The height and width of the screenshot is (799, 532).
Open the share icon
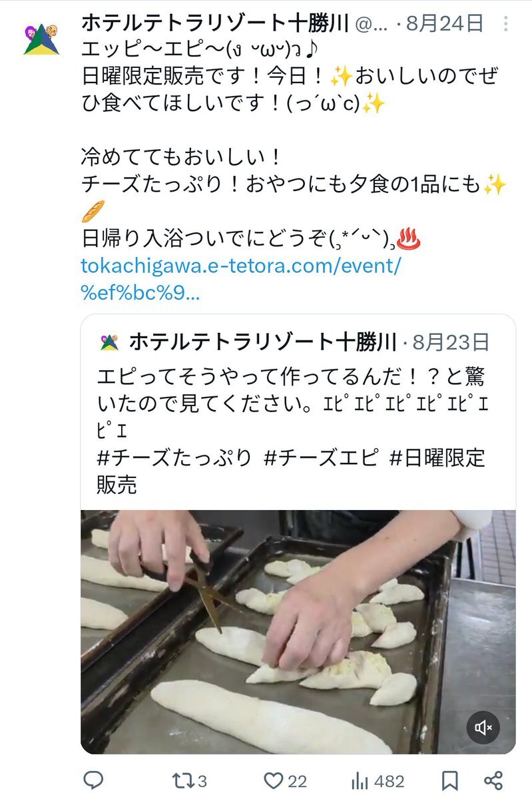tap(493, 780)
